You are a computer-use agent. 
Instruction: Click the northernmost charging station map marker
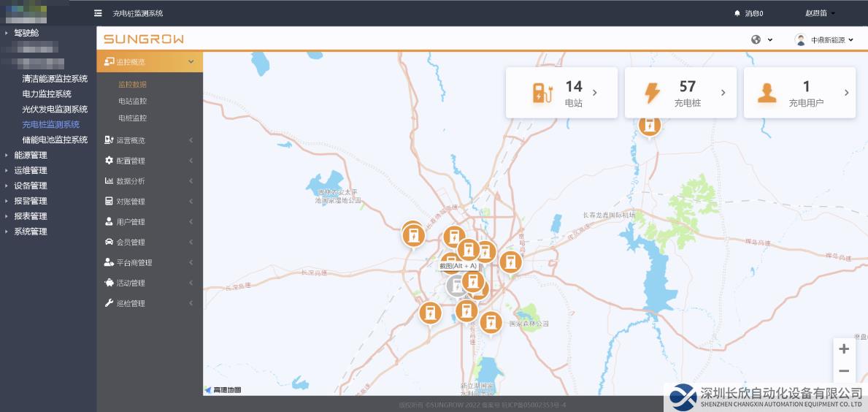649,125
